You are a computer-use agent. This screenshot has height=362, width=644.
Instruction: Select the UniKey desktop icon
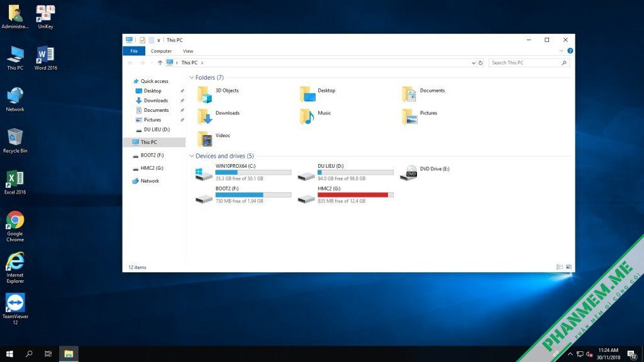pos(45,17)
